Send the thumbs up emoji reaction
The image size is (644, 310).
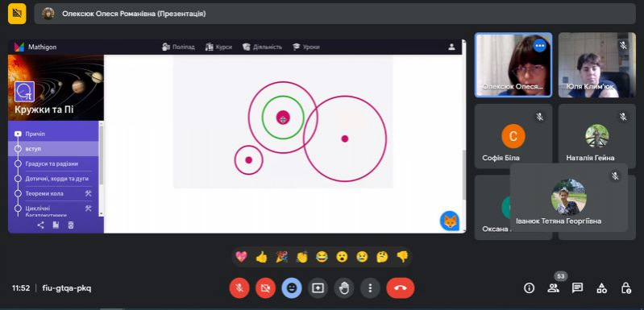[x=261, y=257]
